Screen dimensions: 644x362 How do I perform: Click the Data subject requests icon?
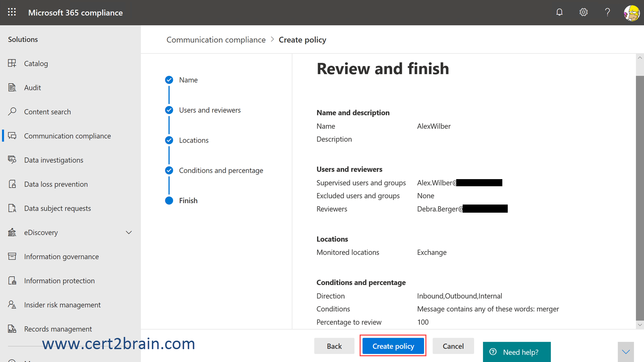pyautogui.click(x=12, y=208)
